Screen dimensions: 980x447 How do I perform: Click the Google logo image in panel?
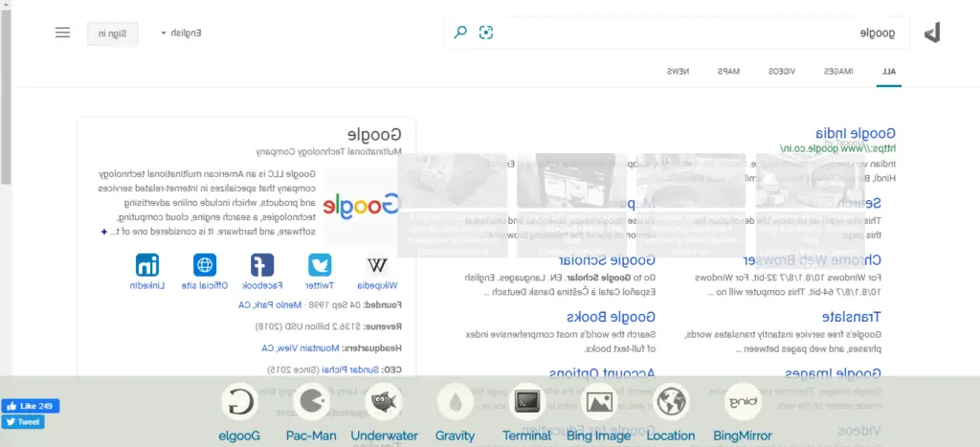point(361,205)
